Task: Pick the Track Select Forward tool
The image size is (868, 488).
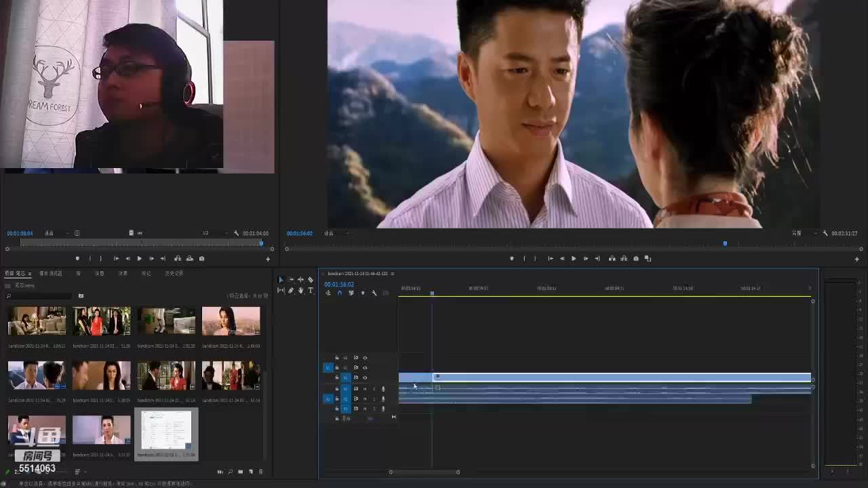Action: pyautogui.click(x=291, y=280)
